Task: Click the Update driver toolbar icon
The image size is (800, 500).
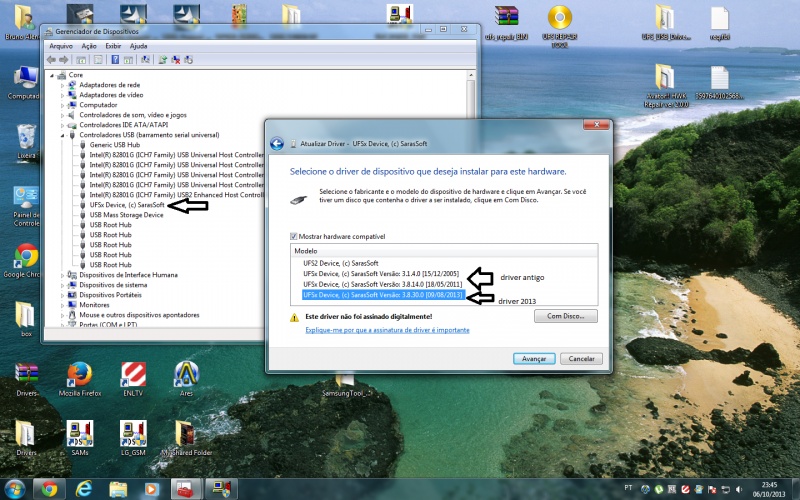Action: coord(162,60)
